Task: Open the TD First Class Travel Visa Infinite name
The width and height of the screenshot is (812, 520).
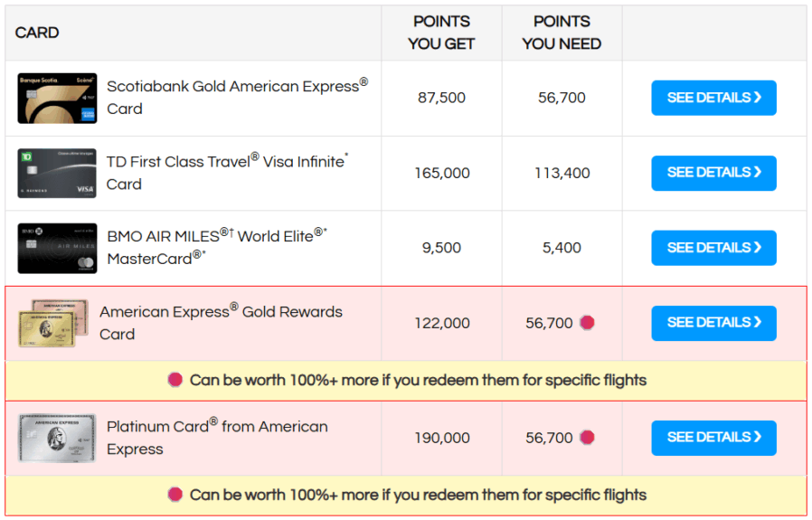Action: click(x=227, y=173)
